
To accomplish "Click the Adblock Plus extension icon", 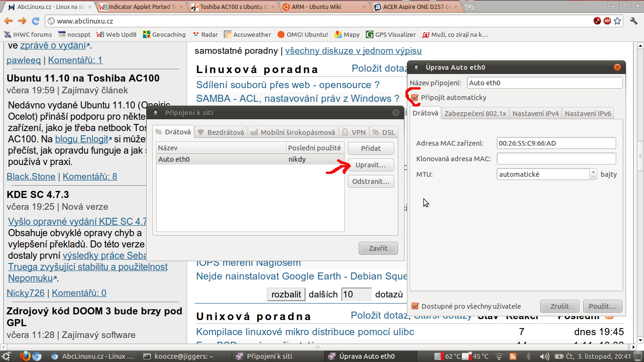I will pos(607,21).
